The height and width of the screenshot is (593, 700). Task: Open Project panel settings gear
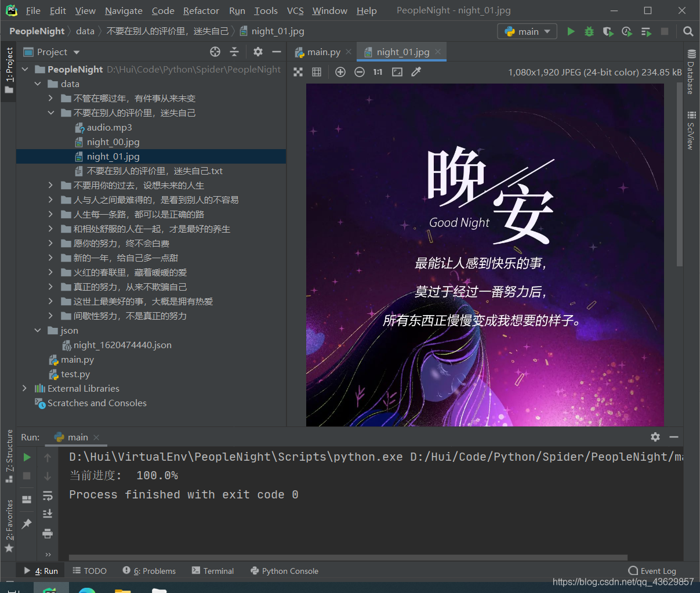click(x=258, y=52)
